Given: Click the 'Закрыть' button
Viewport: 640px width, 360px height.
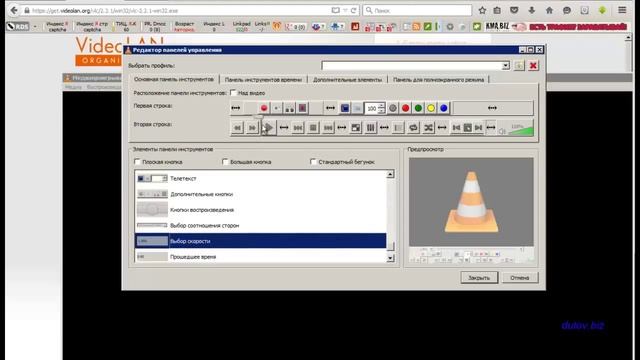Looking at the screenshot, I should pyautogui.click(x=479, y=278).
